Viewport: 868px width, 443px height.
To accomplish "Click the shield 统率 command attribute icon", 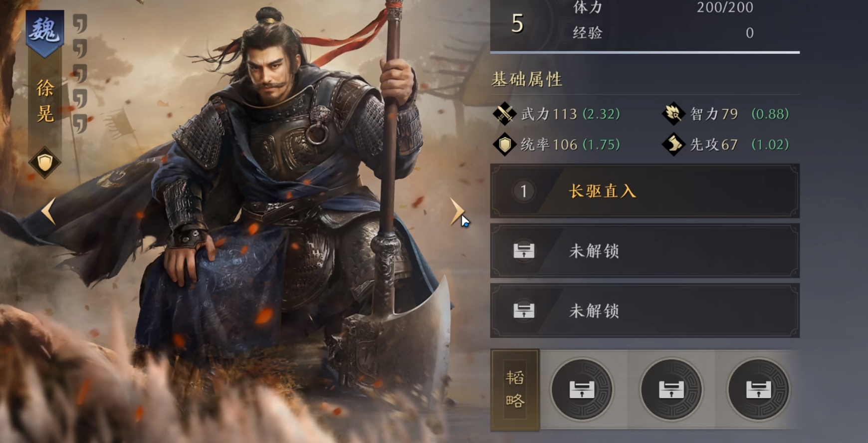I will (504, 145).
